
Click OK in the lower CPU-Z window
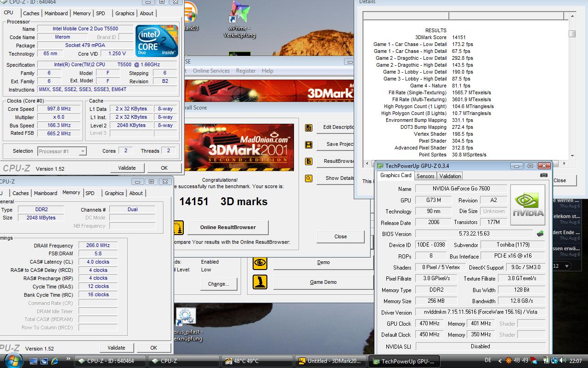(x=154, y=348)
